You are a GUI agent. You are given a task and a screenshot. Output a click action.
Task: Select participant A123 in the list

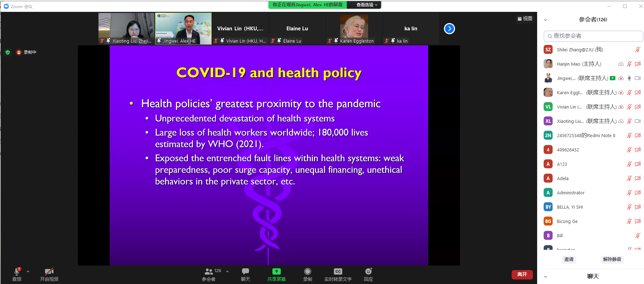tap(593, 164)
